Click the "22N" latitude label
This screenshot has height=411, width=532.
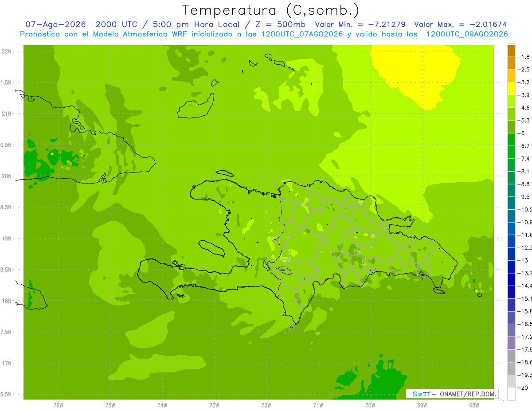8,51
